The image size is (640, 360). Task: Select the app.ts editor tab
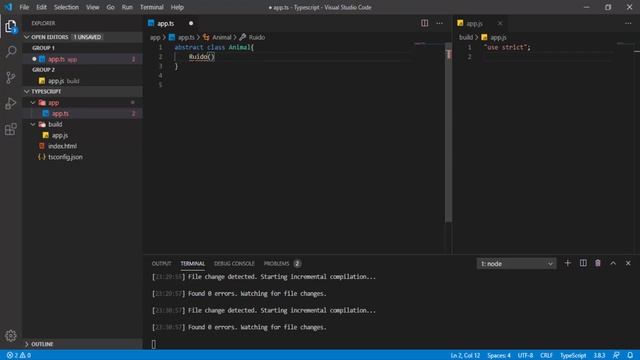(x=171, y=23)
